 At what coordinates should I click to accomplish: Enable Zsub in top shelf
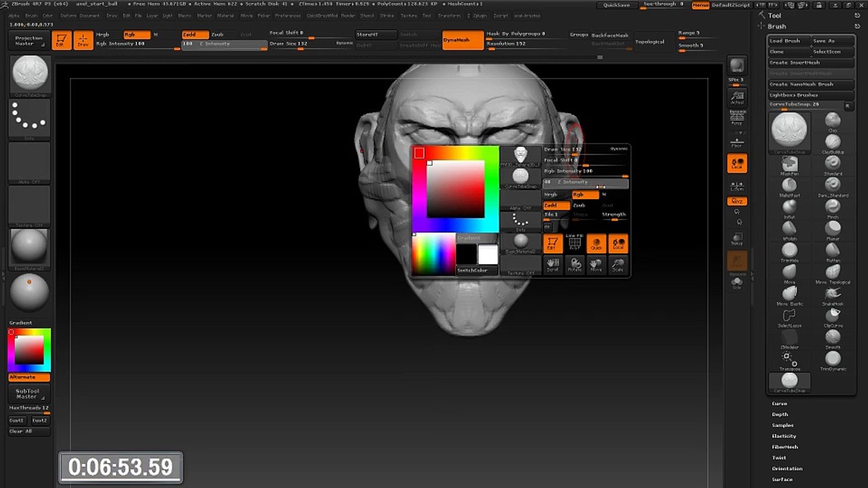218,35
